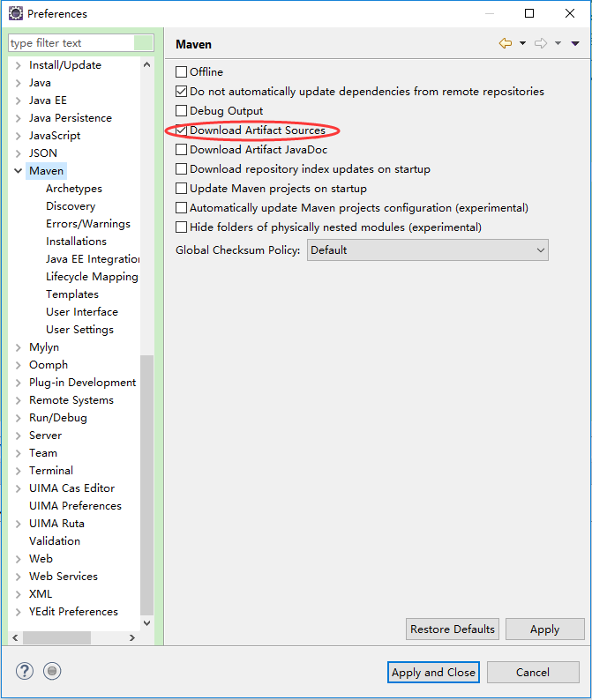The image size is (592, 700).
Task: Click the back navigation arrow icon
Action: tap(506, 43)
